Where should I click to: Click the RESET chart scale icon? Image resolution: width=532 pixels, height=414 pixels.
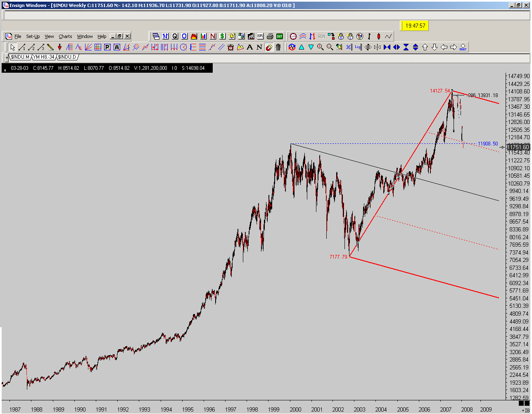tap(463, 47)
